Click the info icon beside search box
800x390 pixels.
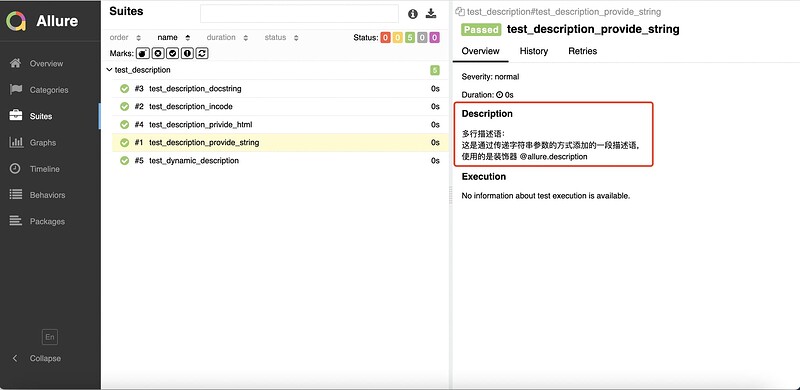coord(413,14)
